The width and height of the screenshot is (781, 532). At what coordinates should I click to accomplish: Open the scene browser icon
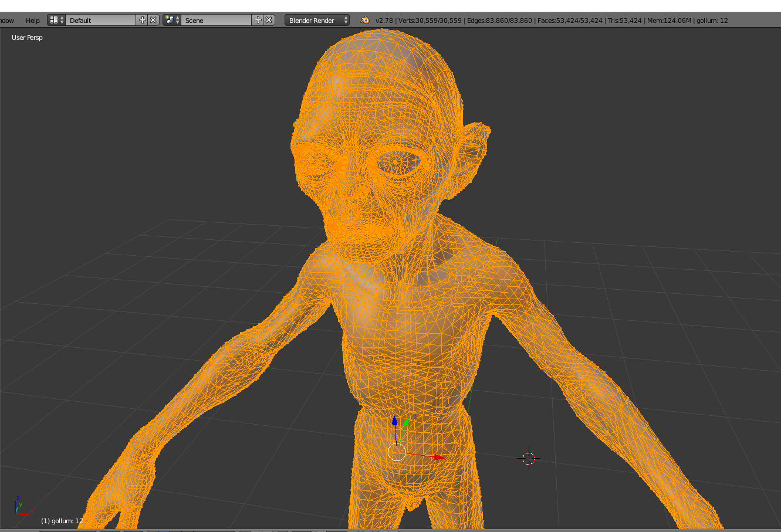pos(172,20)
